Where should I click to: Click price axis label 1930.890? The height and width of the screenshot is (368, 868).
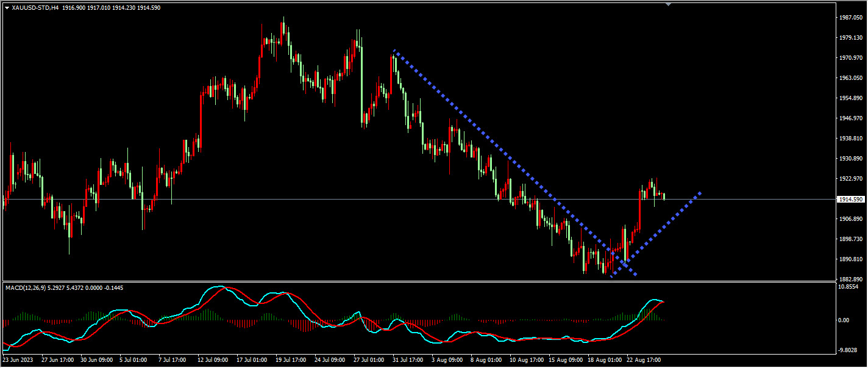coord(850,159)
